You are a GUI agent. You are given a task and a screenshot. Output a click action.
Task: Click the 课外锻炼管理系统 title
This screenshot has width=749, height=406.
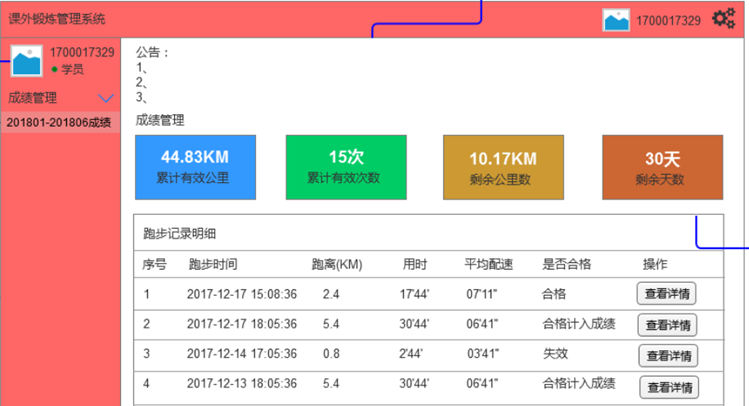(x=56, y=19)
